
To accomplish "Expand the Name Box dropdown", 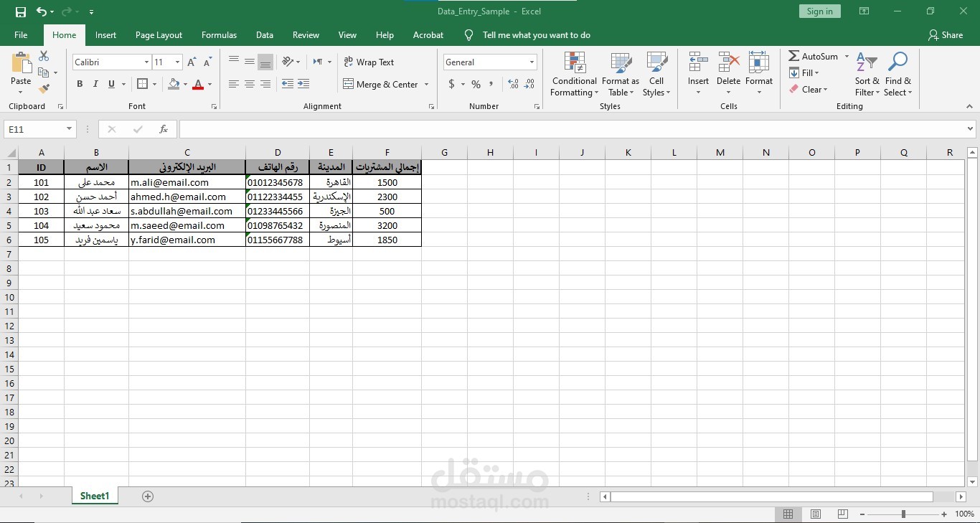I will [x=70, y=129].
